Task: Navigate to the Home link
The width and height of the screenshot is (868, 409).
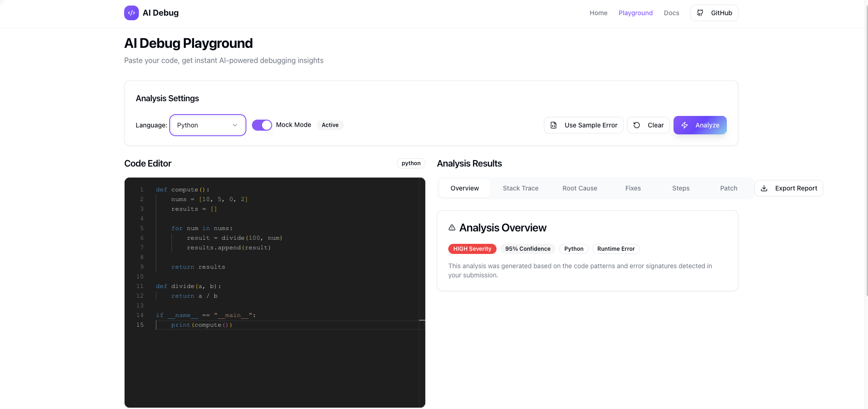Action: click(x=598, y=13)
